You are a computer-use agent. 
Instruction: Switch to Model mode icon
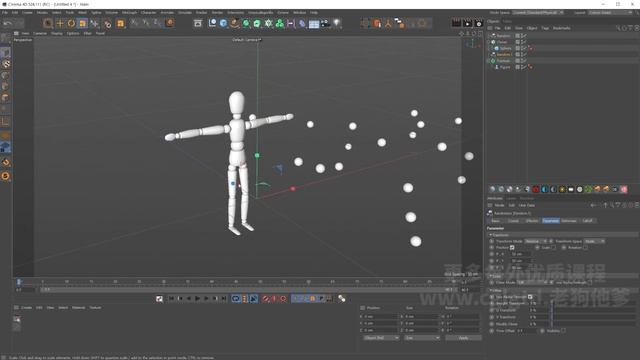[5, 53]
